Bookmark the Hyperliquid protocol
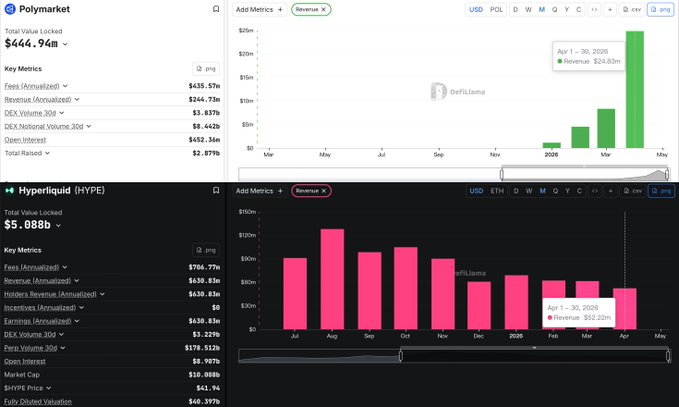 pos(216,191)
